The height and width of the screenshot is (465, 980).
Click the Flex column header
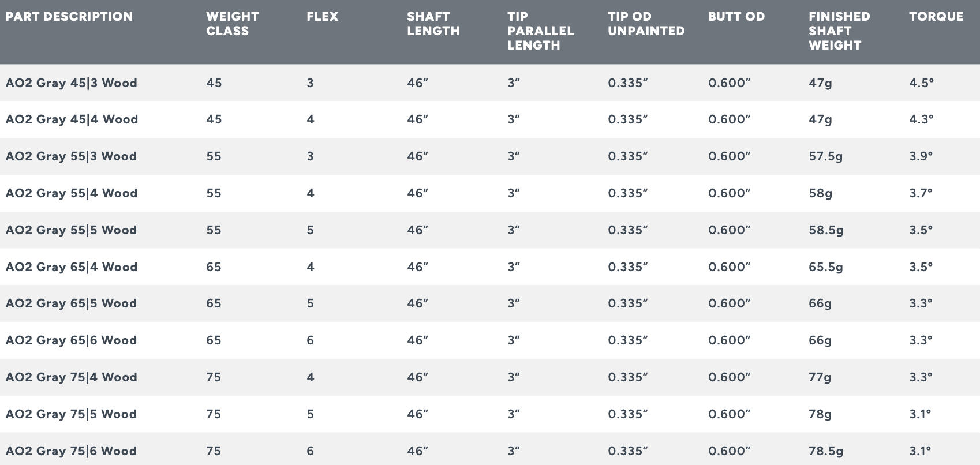(x=322, y=17)
